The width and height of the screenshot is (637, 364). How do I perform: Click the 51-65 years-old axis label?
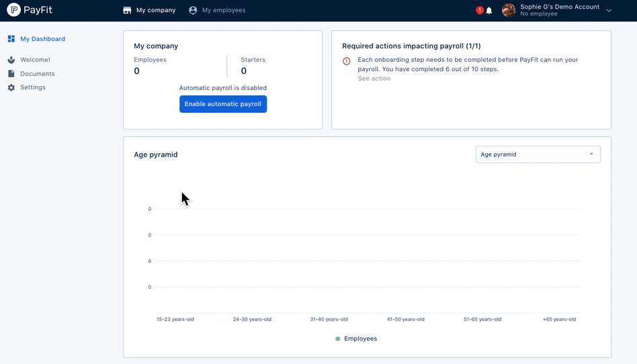tap(482, 319)
